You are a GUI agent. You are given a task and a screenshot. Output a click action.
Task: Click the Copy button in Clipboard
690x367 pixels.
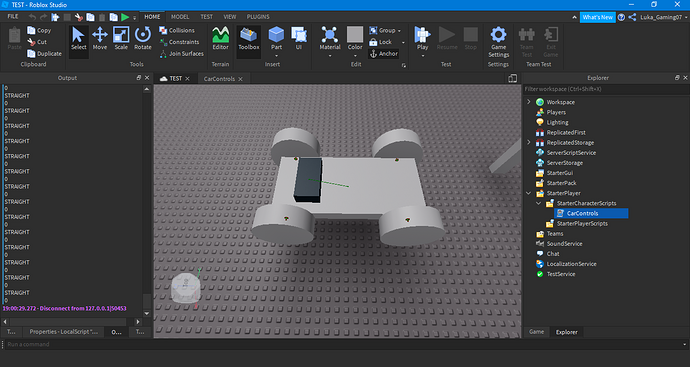pos(39,30)
